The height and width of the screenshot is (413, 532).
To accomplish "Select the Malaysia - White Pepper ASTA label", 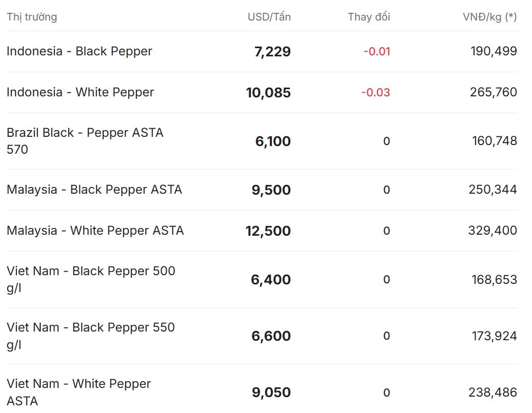I will (95, 231).
